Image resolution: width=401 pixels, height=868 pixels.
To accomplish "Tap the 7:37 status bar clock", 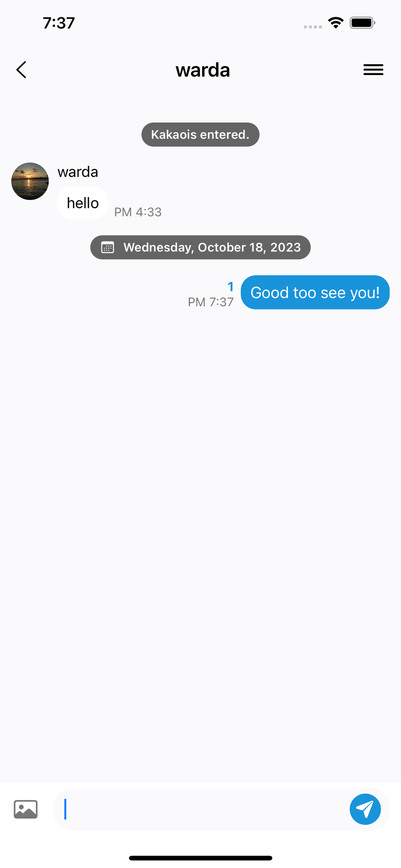I will pos(59,23).
